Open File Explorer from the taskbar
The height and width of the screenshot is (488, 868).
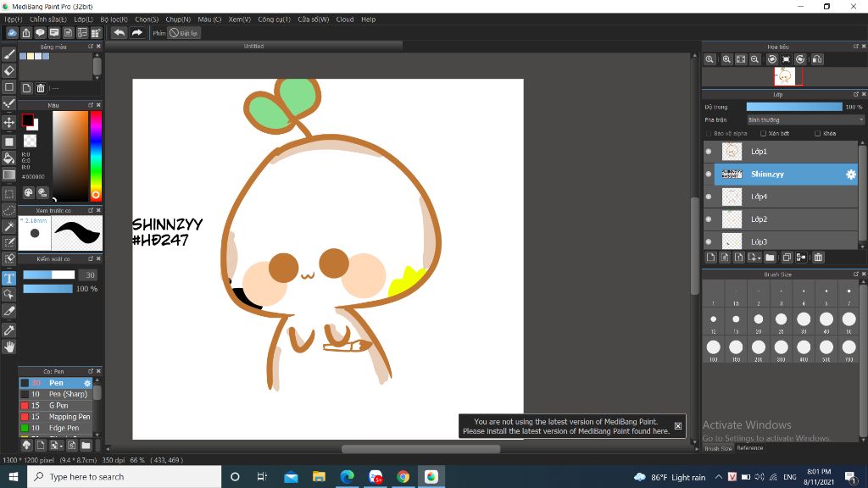[x=319, y=476]
